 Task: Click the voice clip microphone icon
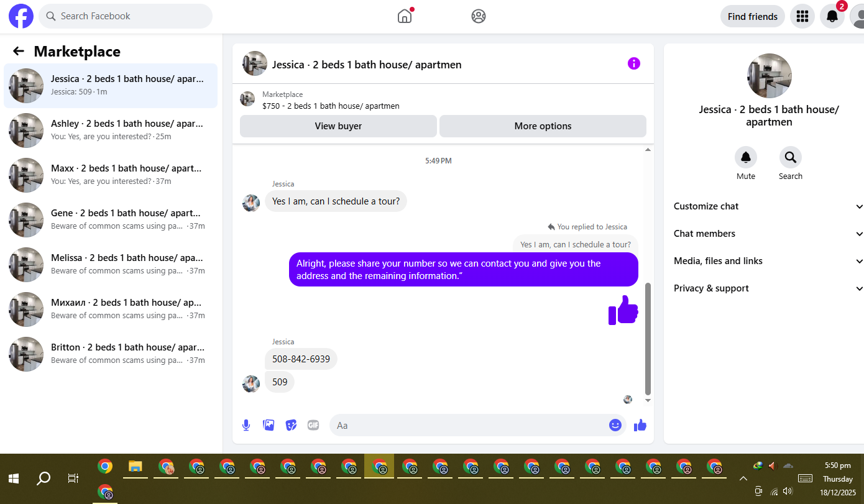(246, 425)
